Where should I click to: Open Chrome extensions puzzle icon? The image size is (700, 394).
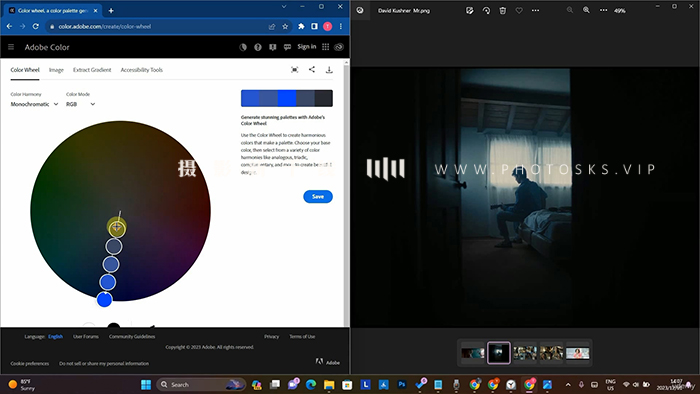click(x=301, y=26)
